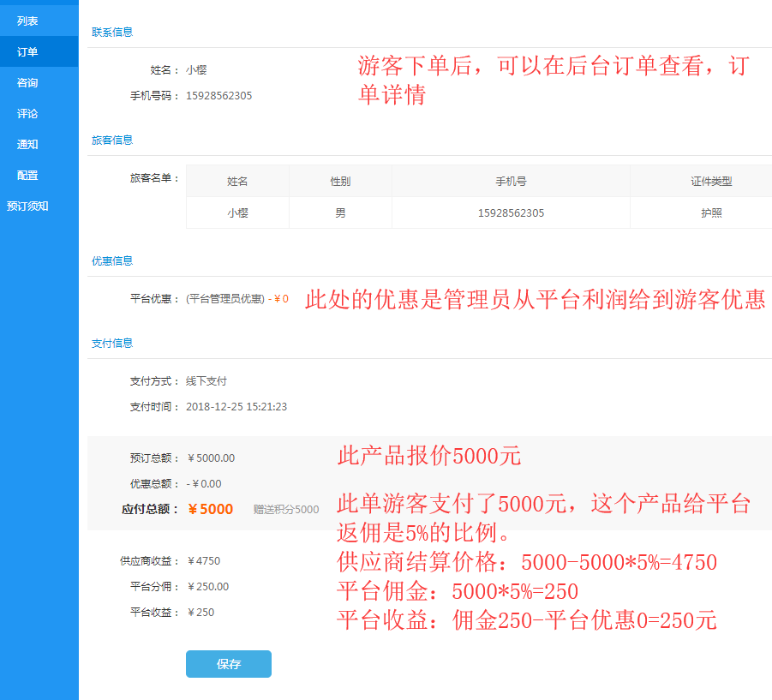Image resolution: width=772 pixels, height=700 pixels.
Task: Go to the 咨询 sidebar section
Action: pyautogui.click(x=27, y=82)
